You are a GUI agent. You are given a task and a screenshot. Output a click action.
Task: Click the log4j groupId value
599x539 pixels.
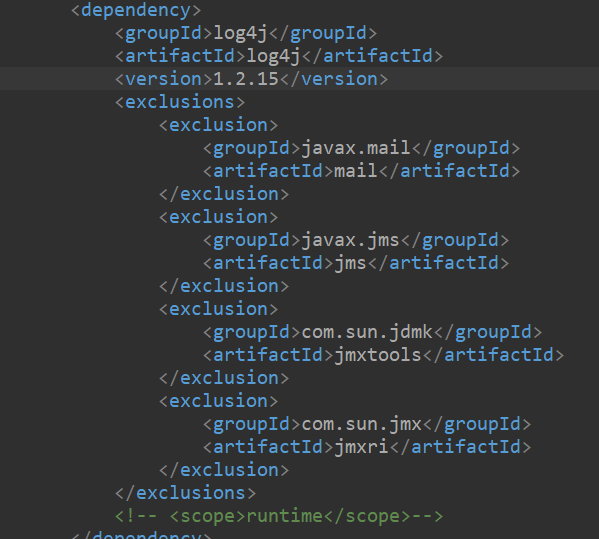pyautogui.click(x=240, y=33)
